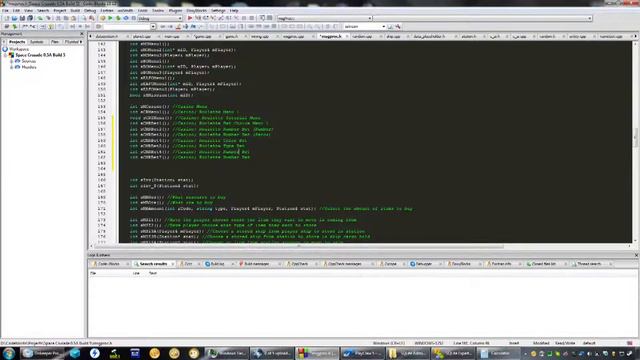Open Replace dialog toolbar icon

click(x=92, y=18)
